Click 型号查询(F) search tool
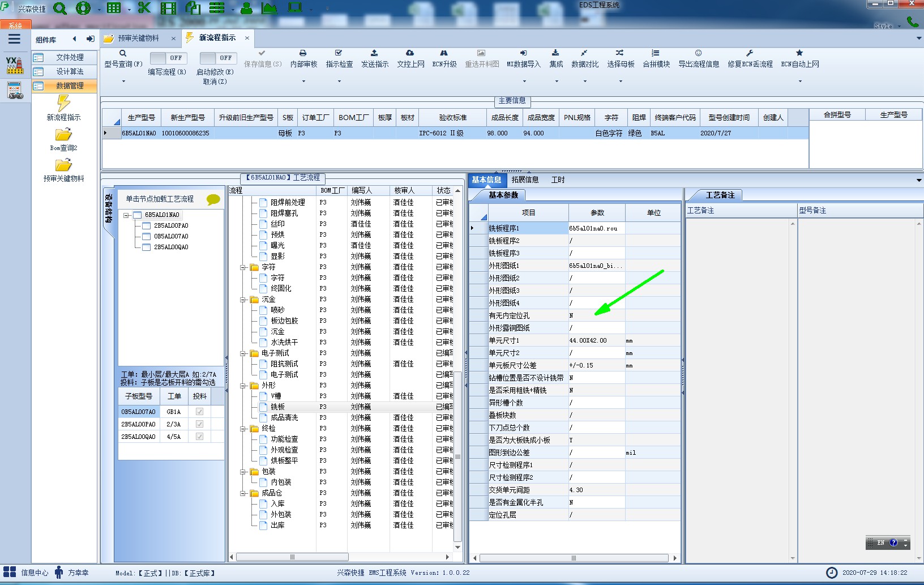Viewport: 924px width, 585px height. tap(123, 59)
